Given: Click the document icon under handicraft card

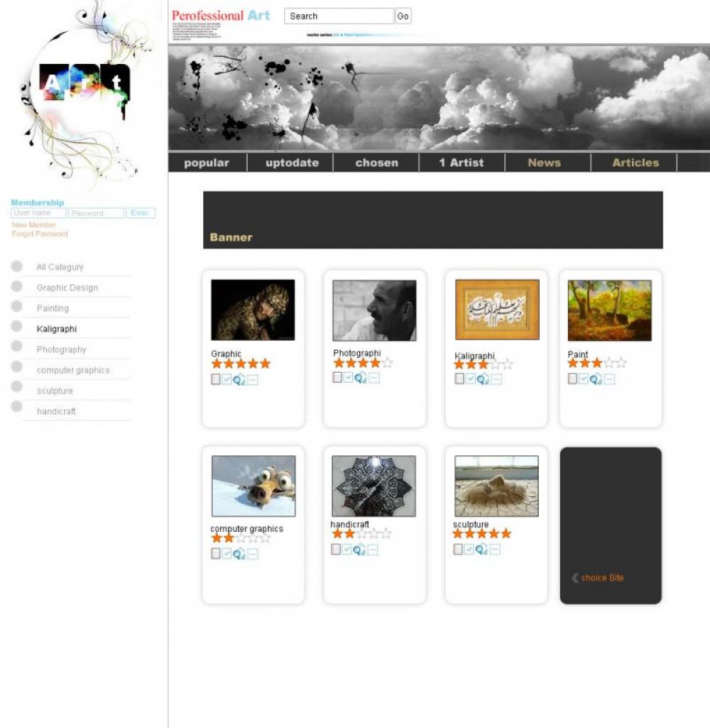Looking at the screenshot, I should 336,549.
